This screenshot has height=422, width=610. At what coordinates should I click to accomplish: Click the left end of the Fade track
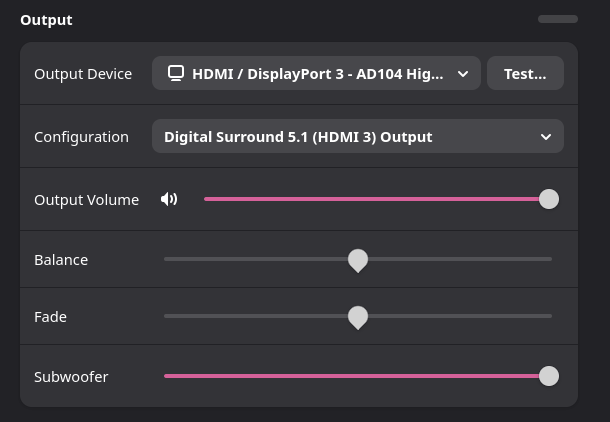tap(167, 316)
